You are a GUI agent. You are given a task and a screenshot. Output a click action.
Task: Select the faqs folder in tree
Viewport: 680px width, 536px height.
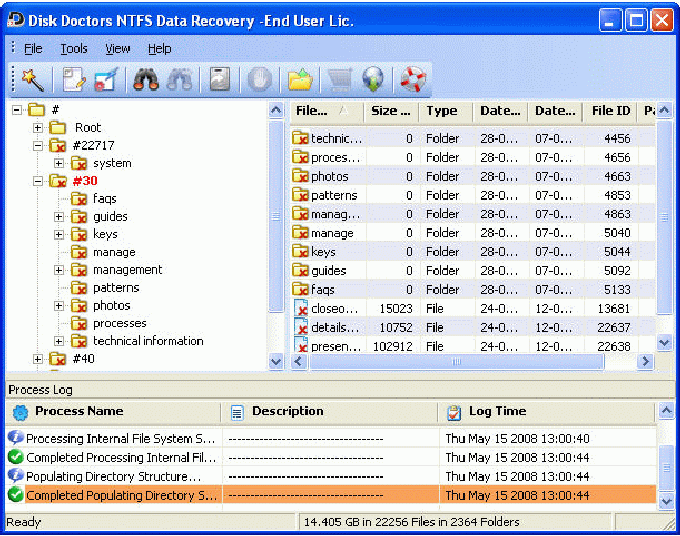click(105, 199)
